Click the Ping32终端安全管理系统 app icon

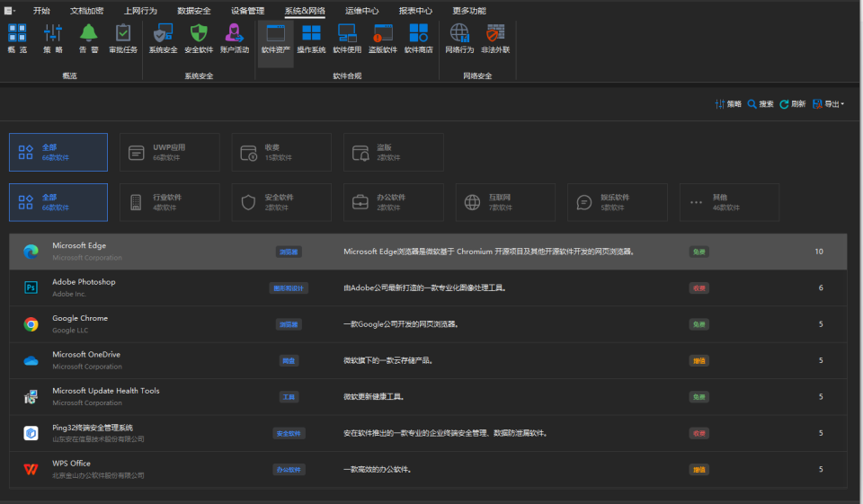[x=31, y=433]
